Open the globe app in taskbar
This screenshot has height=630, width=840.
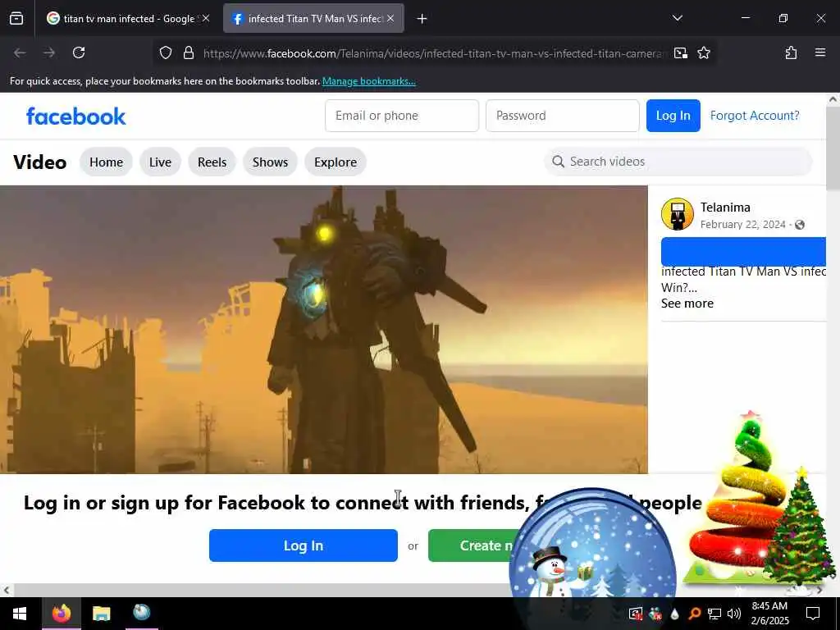pos(141,614)
